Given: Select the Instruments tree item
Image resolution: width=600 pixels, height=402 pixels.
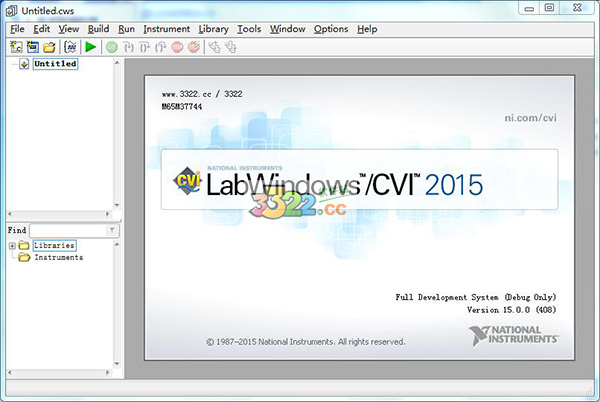Looking at the screenshot, I should tap(59, 257).
